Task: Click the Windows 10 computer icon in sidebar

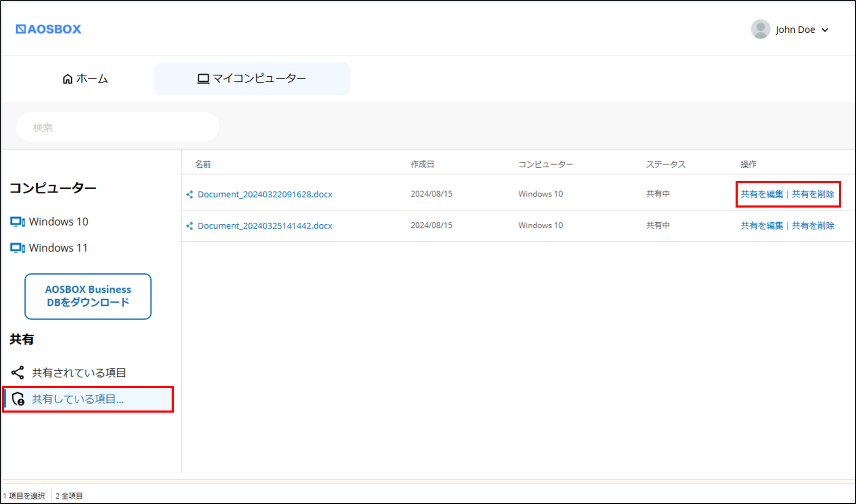Action: (17, 222)
